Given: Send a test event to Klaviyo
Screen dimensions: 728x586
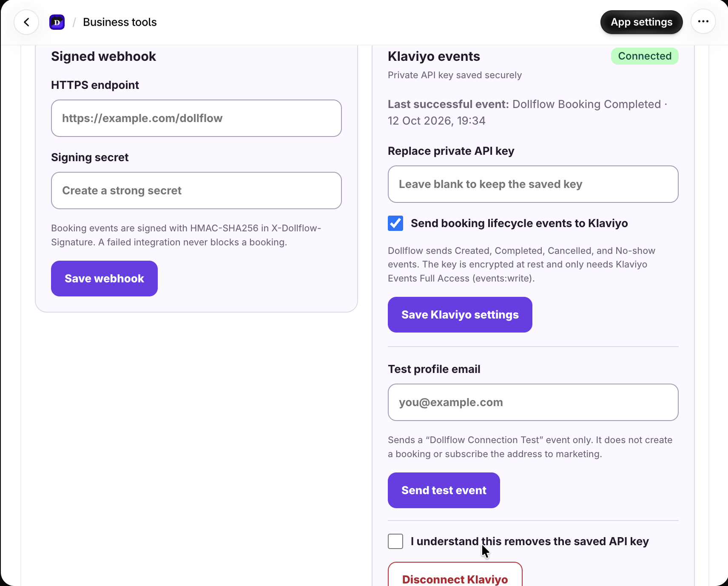Looking at the screenshot, I should pos(444,490).
